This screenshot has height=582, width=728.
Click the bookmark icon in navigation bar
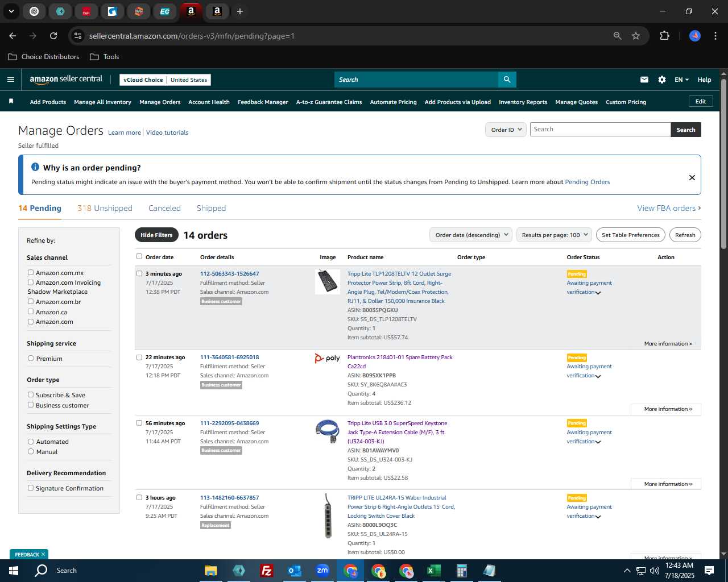[11, 102]
